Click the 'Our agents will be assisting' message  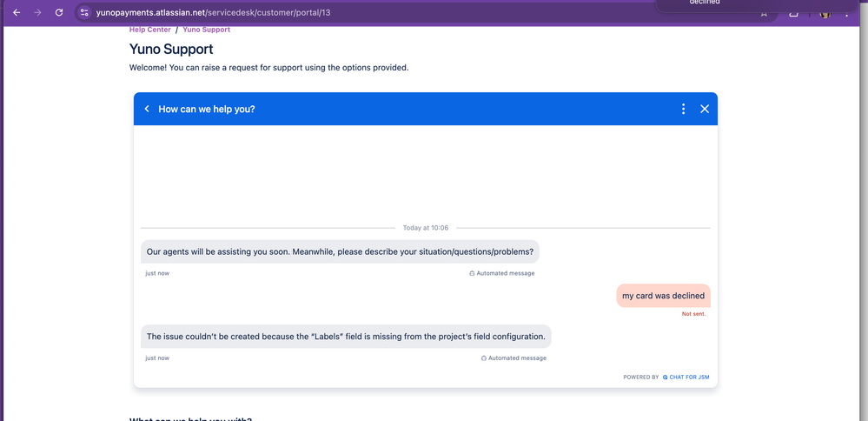(x=340, y=251)
